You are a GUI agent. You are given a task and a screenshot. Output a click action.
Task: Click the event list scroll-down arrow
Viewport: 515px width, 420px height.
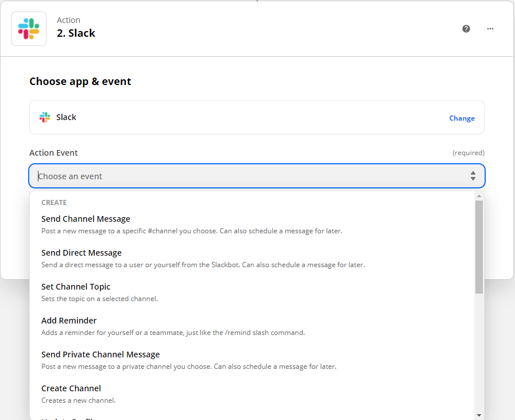click(479, 414)
